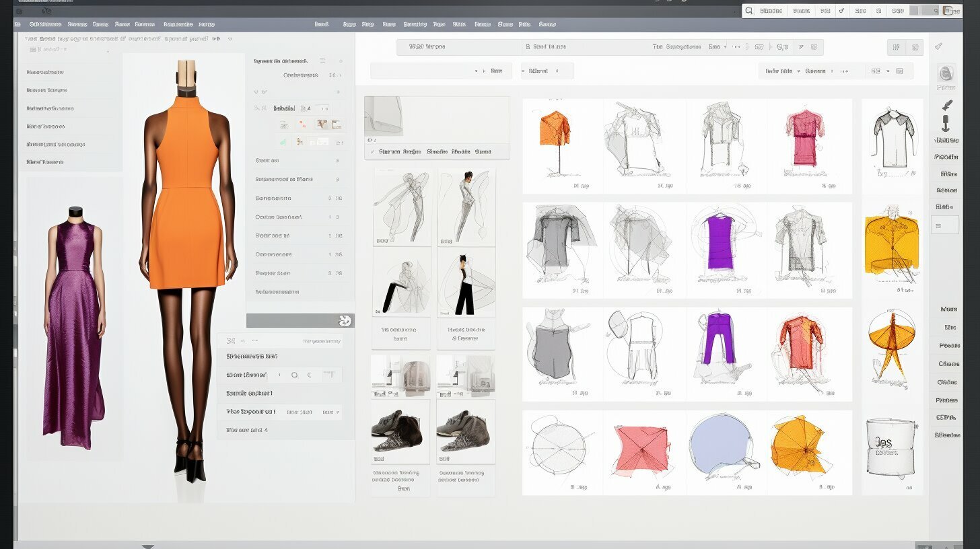
Task: Click the circular refresh icon on the gray bar
Action: [x=343, y=321]
